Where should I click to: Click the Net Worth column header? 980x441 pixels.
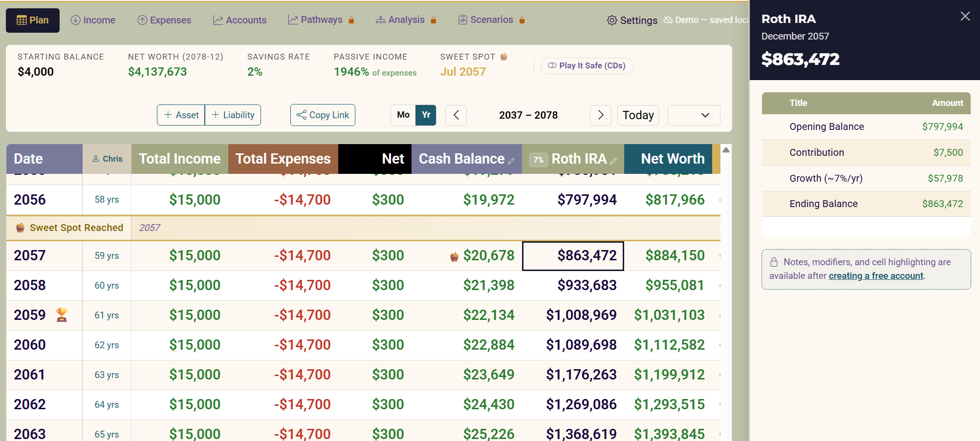pyautogui.click(x=668, y=159)
